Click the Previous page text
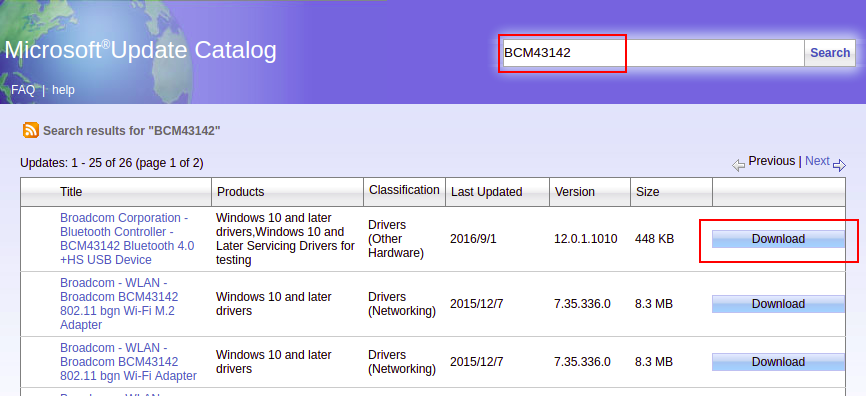The width and height of the screenshot is (866, 396). click(x=772, y=161)
